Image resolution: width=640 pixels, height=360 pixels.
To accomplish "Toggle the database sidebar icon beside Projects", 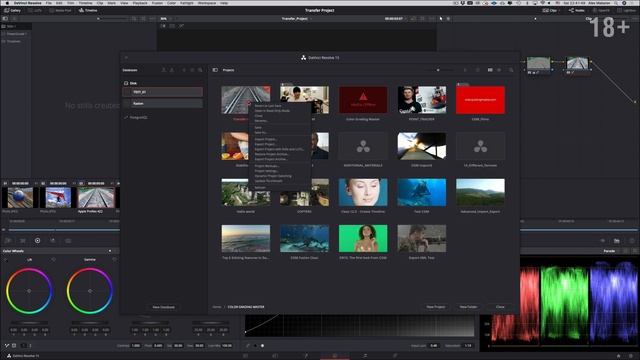I will 215,70.
